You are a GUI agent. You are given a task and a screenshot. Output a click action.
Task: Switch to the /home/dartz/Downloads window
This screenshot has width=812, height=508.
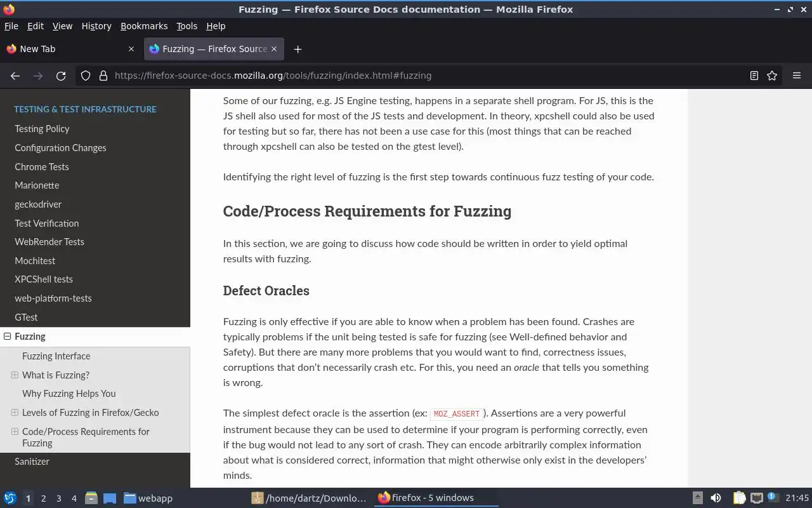coord(309,498)
